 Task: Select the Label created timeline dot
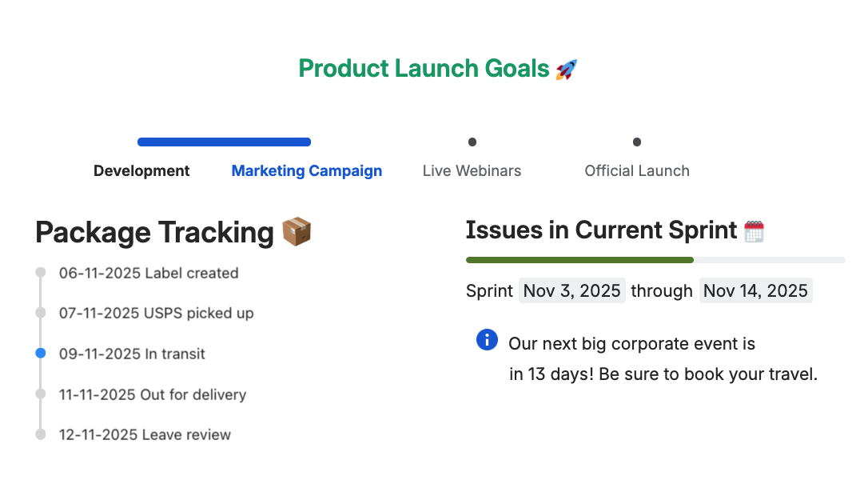click(41, 273)
